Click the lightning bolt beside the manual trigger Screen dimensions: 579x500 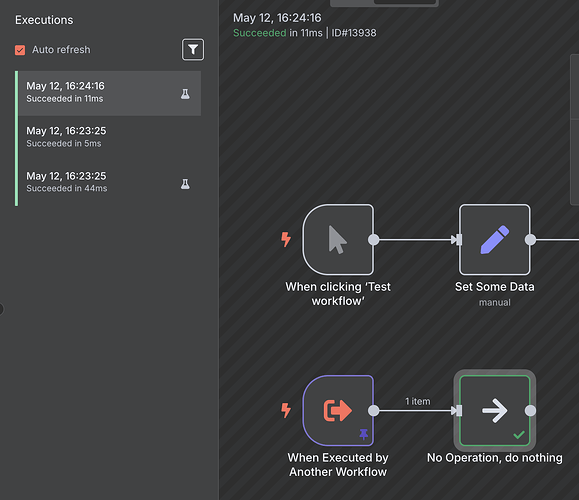[286, 239]
